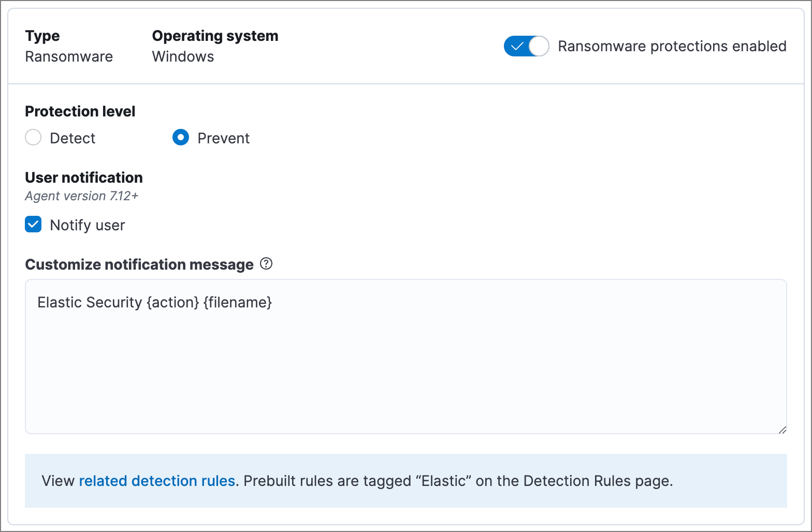Select the Detect radio button
This screenshot has height=532, width=812.
tap(33, 138)
